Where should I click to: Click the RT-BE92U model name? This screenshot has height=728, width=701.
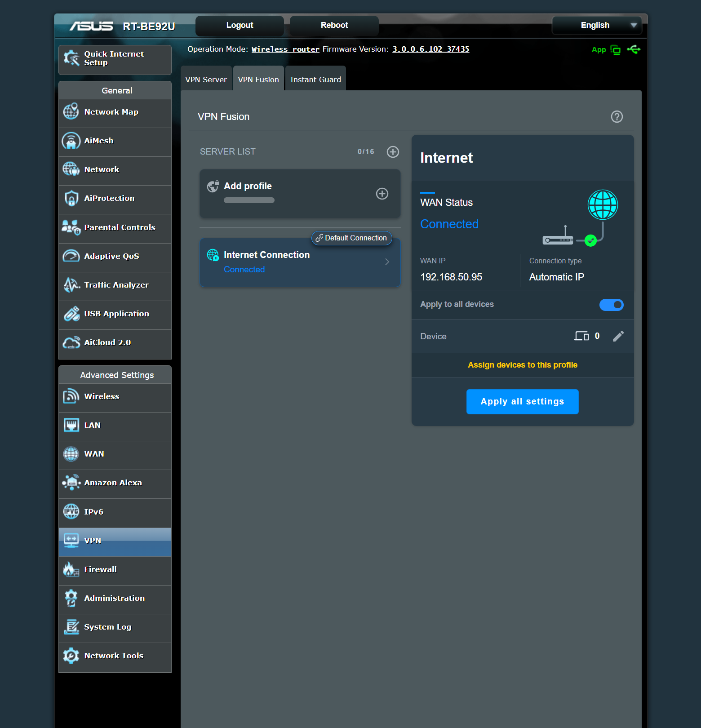pos(149,27)
